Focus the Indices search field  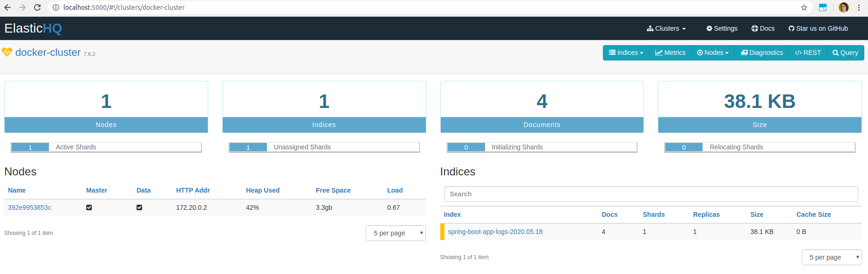(651, 194)
